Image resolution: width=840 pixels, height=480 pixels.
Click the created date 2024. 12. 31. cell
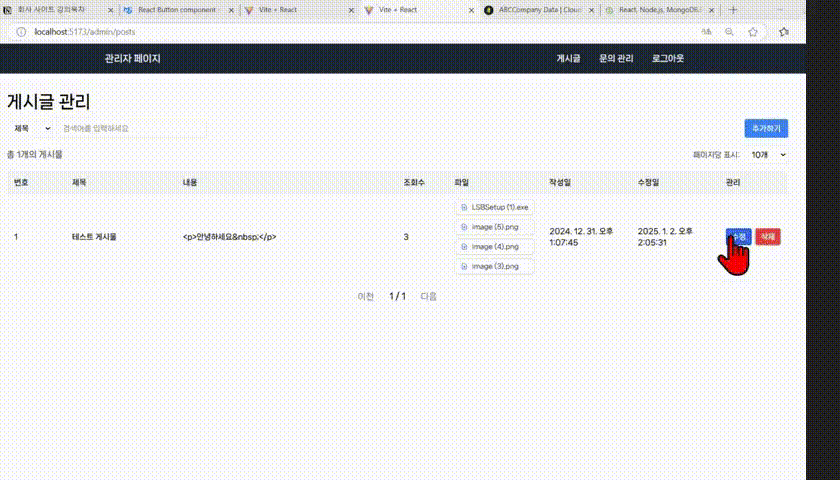[x=581, y=237]
